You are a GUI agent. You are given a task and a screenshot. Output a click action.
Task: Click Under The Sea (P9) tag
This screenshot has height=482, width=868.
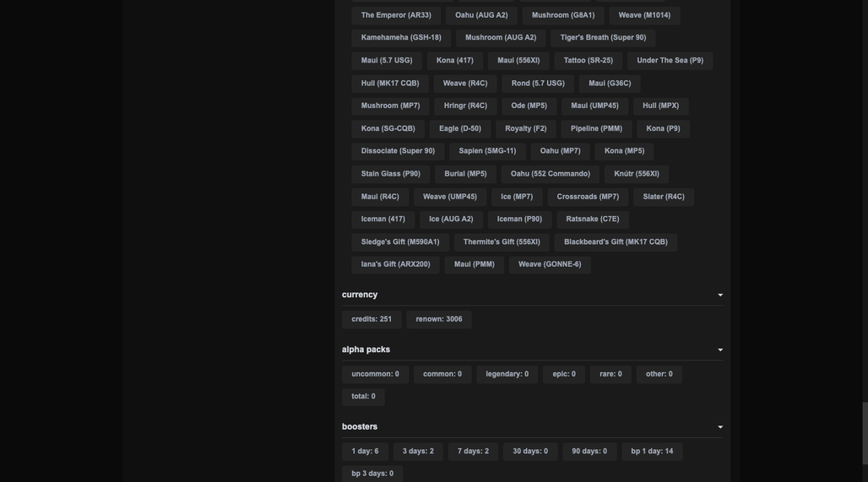click(x=670, y=60)
